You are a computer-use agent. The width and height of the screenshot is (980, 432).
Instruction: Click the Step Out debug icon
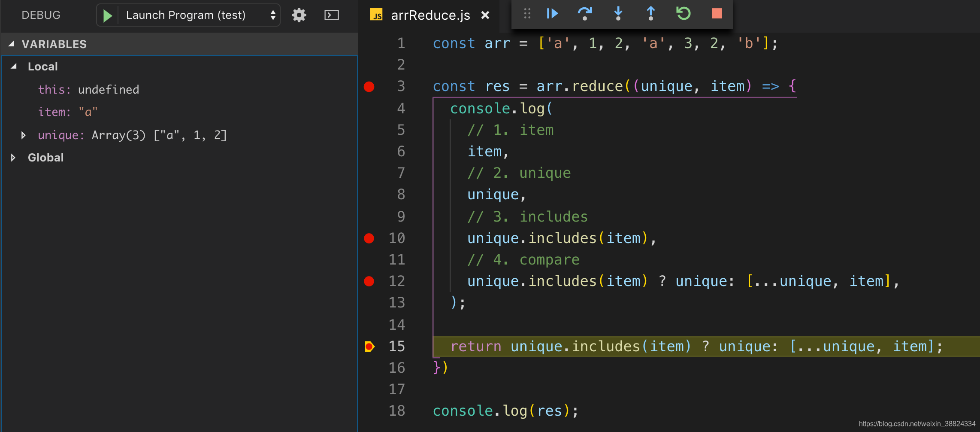tap(651, 14)
